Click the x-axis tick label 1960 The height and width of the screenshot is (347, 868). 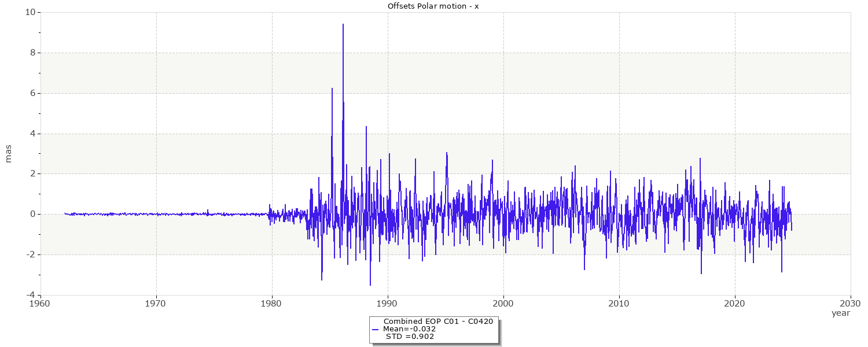click(40, 303)
